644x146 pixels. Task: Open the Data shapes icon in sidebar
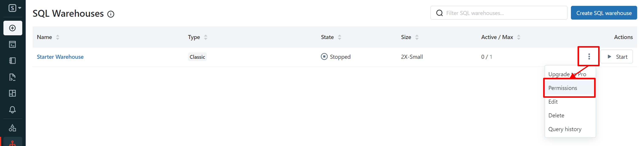(13, 128)
